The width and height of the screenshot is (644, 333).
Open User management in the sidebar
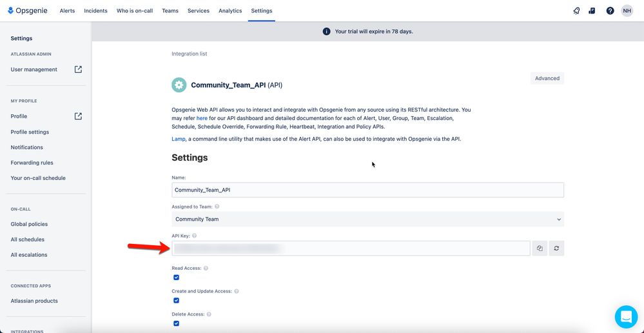pyautogui.click(x=34, y=70)
